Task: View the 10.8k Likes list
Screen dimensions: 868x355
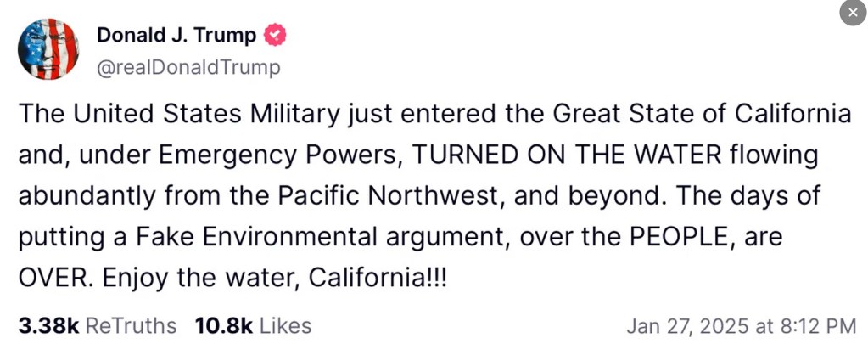Action: [253, 325]
